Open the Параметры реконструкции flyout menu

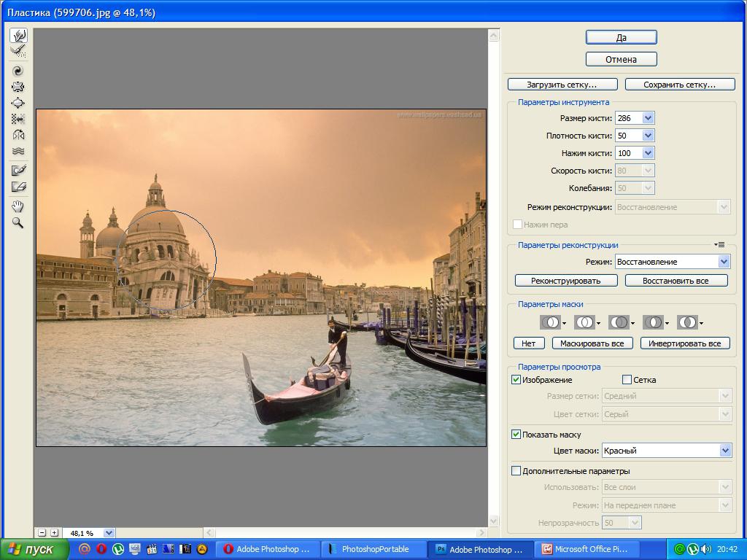pos(719,245)
